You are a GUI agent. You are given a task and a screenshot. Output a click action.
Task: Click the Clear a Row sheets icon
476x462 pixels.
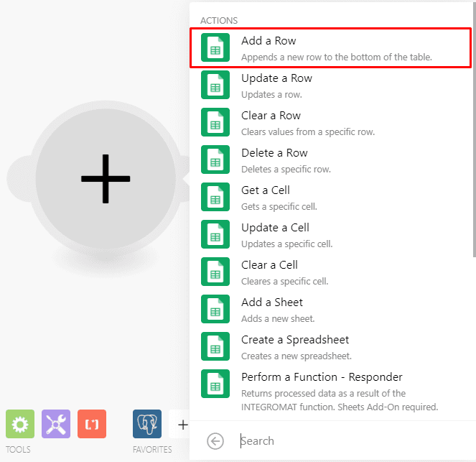point(215,123)
